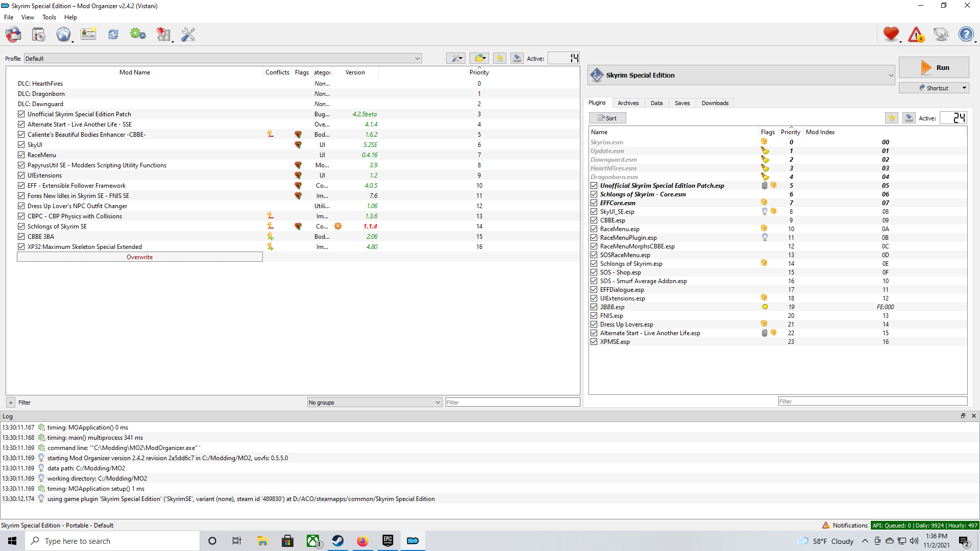Open the Steam taskbar icon
The height and width of the screenshot is (551, 980).
click(338, 541)
